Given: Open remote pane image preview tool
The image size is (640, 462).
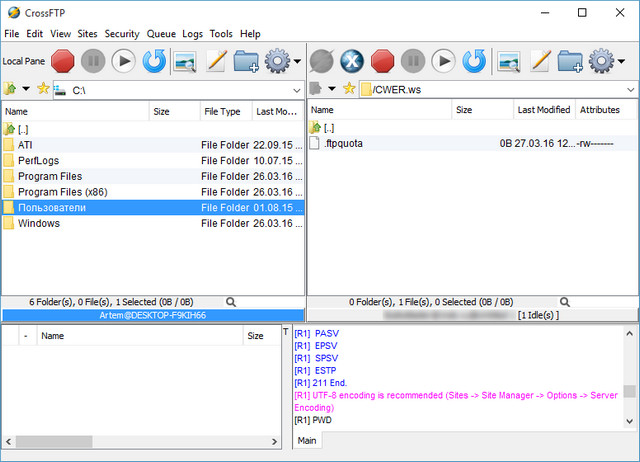Looking at the screenshot, I should pos(509,62).
